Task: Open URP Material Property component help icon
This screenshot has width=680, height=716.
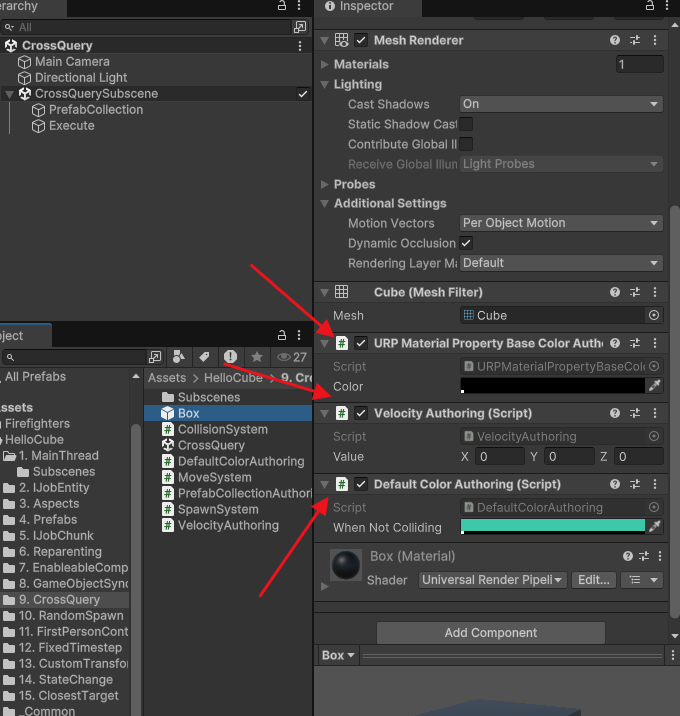Action: point(615,343)
